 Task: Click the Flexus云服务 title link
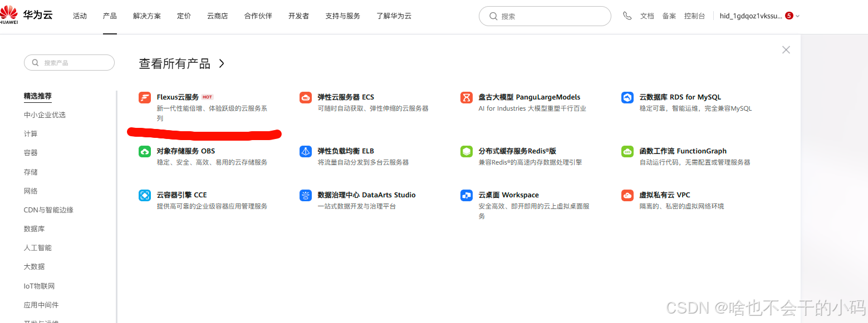178,97
